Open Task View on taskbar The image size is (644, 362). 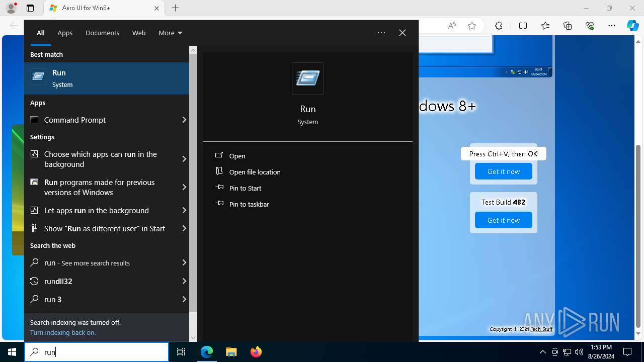181,352
